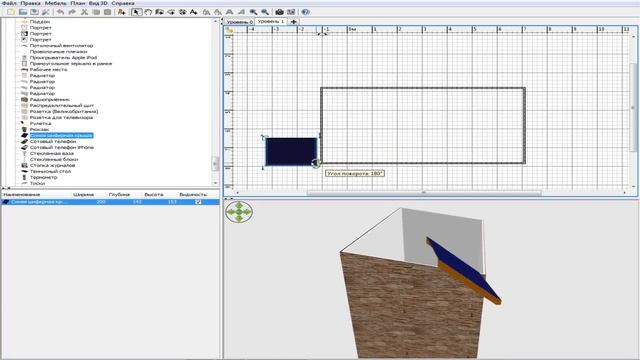Image resolution: width=640 pixels, height=360 pixels.
Task: Select Радиоприёмник in the catalog
Action: (49, 99)
